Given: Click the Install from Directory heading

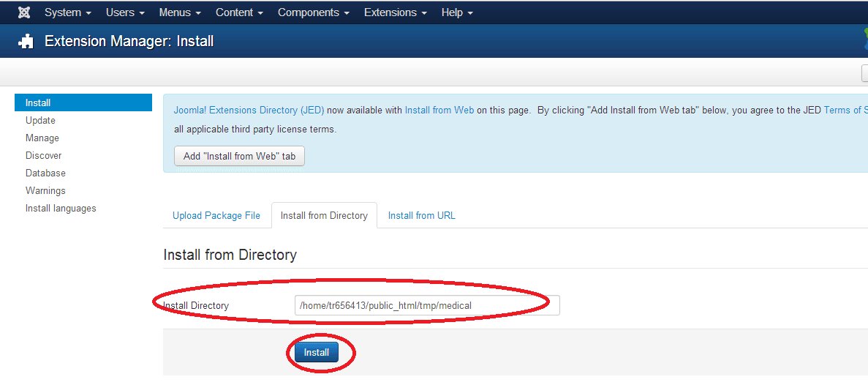Looking at the screenshot, I should click(x=230, y=255).
